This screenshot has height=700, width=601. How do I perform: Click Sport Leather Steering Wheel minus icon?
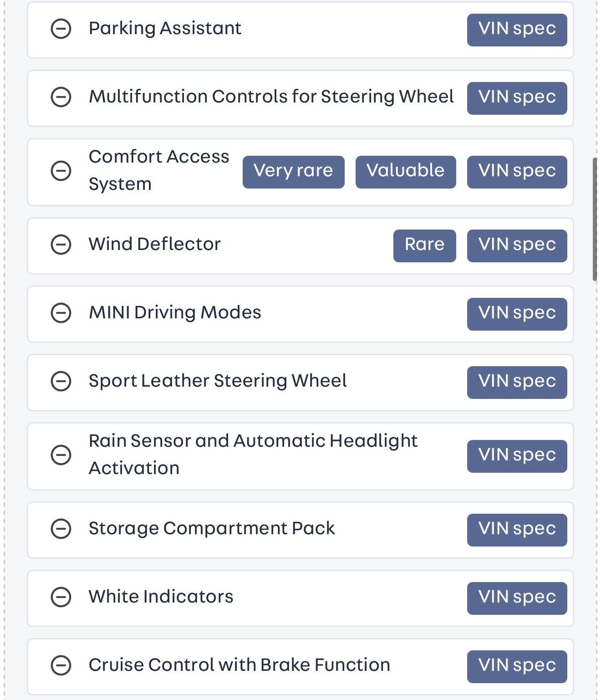pos(61,381)
